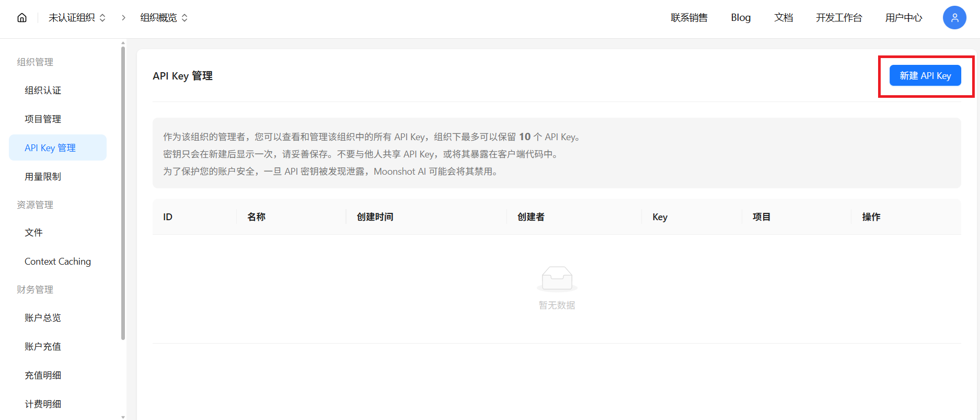Go to Blog in the top navigation
This screenshot has width=980, height=420.
tap(741, 18)
